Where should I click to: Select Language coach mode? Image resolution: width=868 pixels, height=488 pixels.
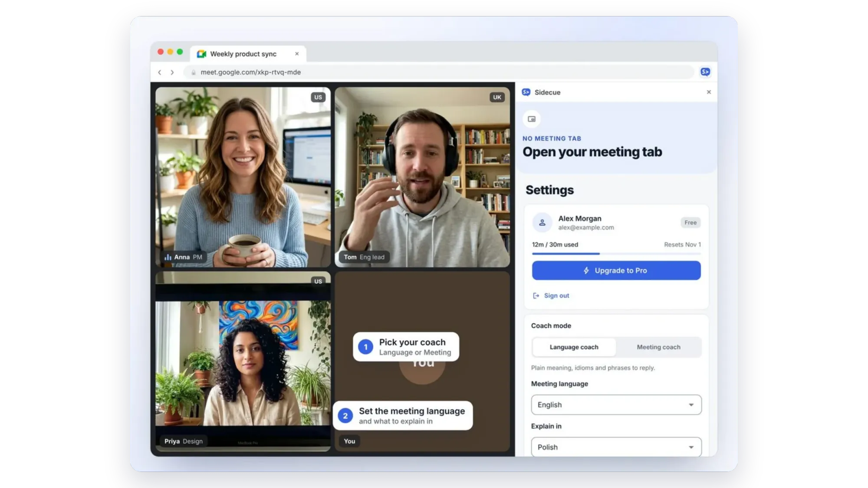click(x=574, y=347)
